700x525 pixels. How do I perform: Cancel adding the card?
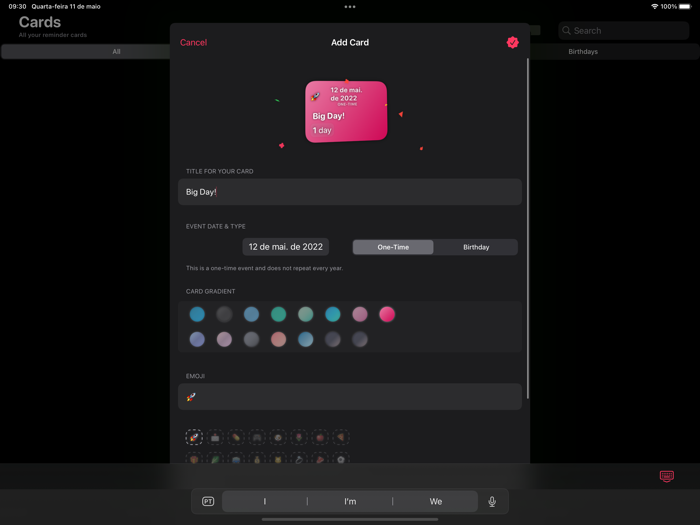coord(193,42)
